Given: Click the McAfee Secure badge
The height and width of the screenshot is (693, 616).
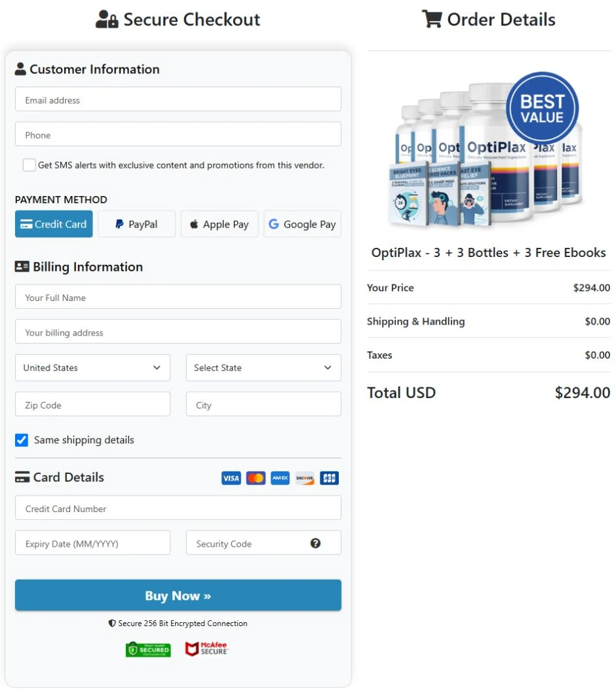Looking at the screenshot, I should pos(206,648).
